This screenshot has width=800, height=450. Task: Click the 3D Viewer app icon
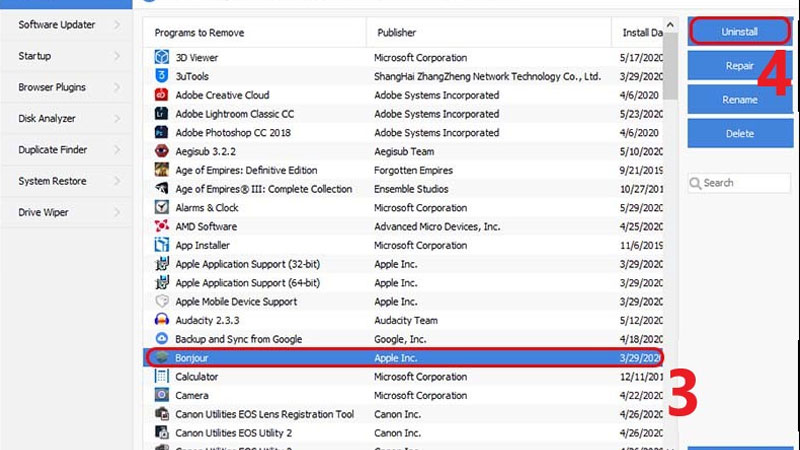point(161,57)
